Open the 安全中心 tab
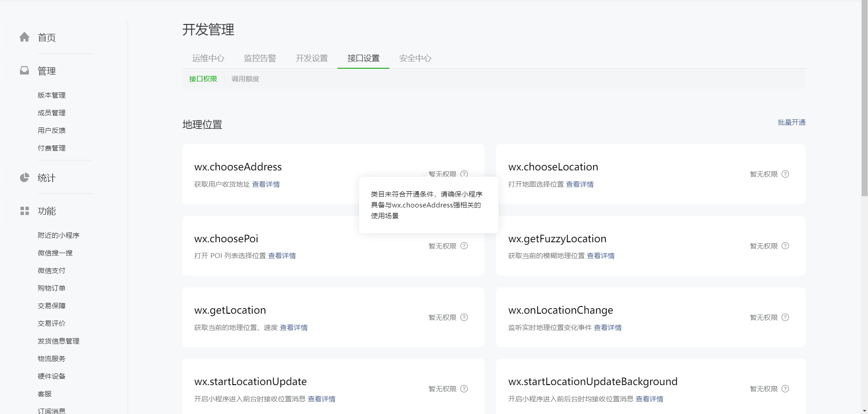 click(415, 58)
